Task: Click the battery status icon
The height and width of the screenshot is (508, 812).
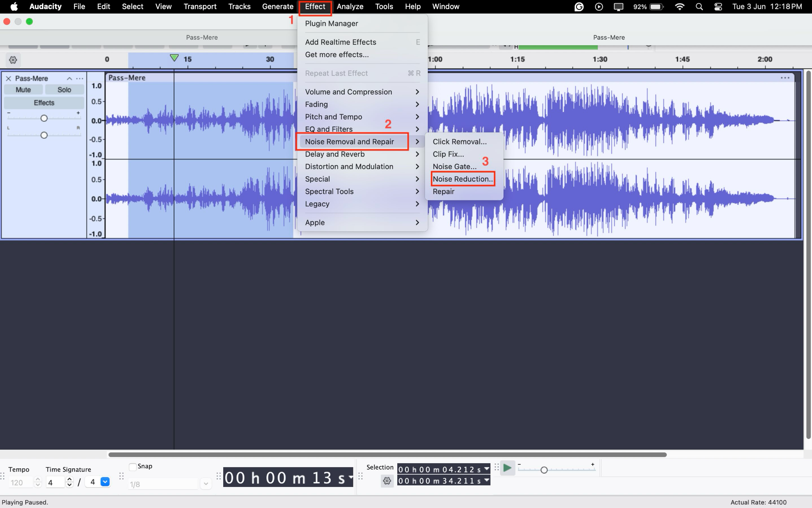Action: coord(657,6)
